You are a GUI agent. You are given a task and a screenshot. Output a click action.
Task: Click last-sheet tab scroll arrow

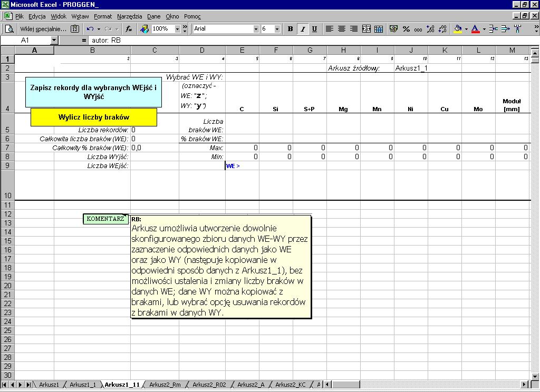click(28, 385)
